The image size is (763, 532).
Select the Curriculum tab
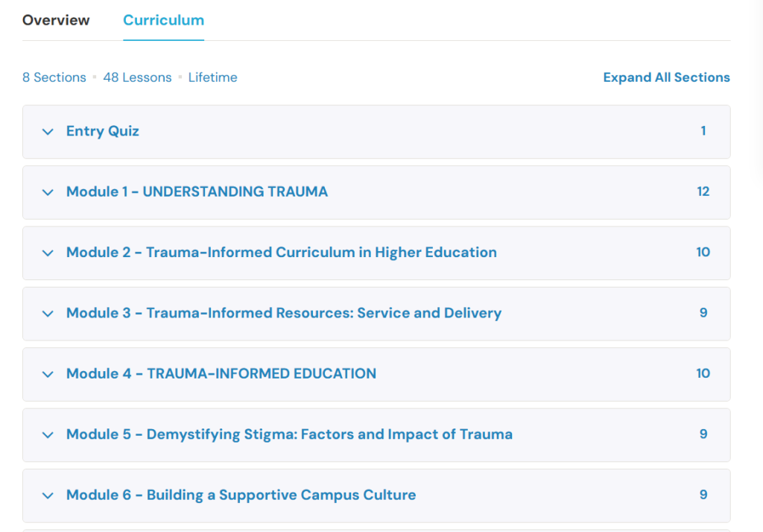point(163,20)
